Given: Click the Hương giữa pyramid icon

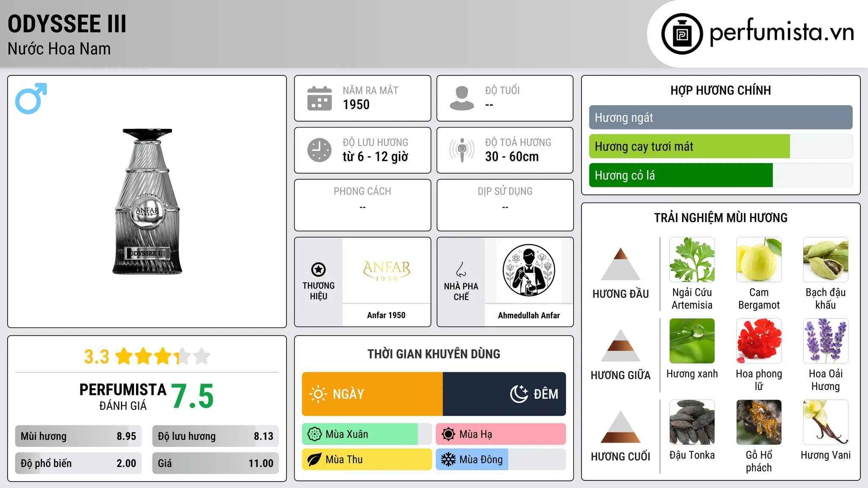Looking at the screenshot, I should point(620,345).
